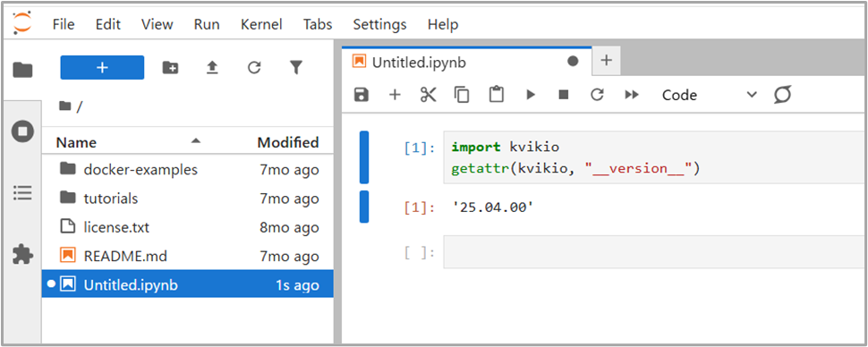Image resolution: width=868 pixels, height=347 pixels.
Task: Open the Kernel menu
Action: coord(261,24)
